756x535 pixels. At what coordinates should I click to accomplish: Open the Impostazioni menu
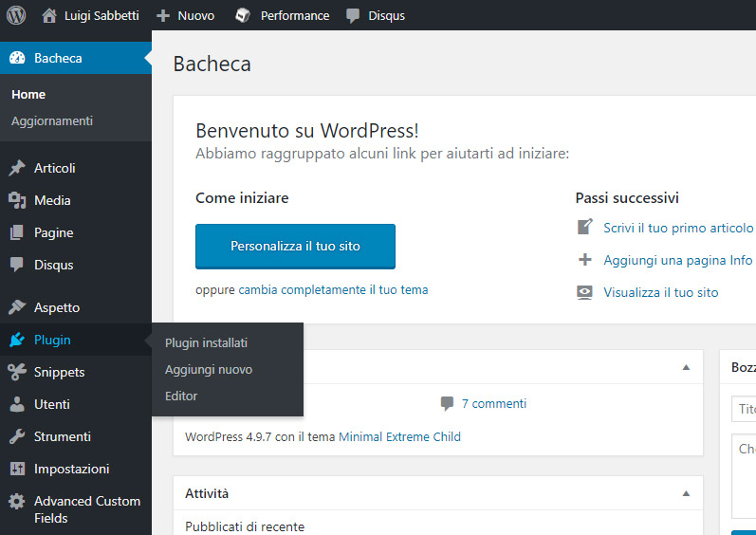point(71,469)
